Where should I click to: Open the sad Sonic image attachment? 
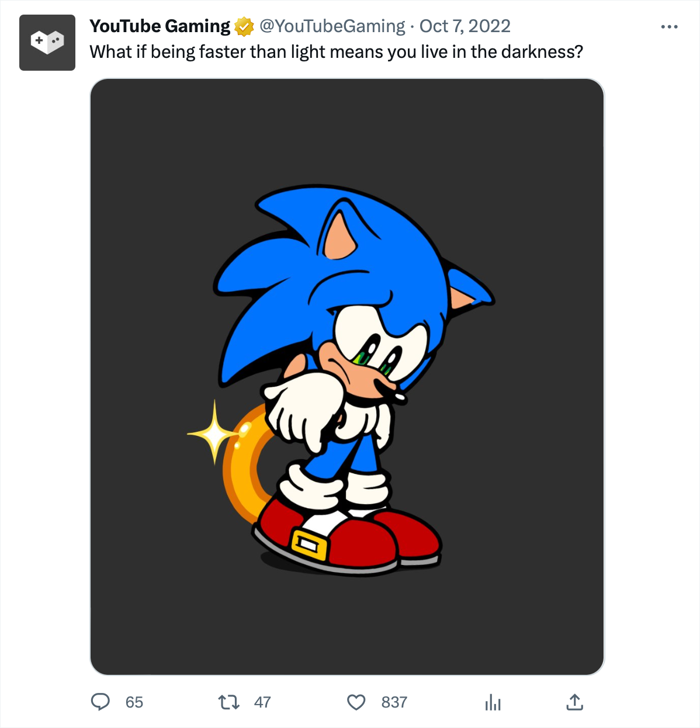(347, 377)
